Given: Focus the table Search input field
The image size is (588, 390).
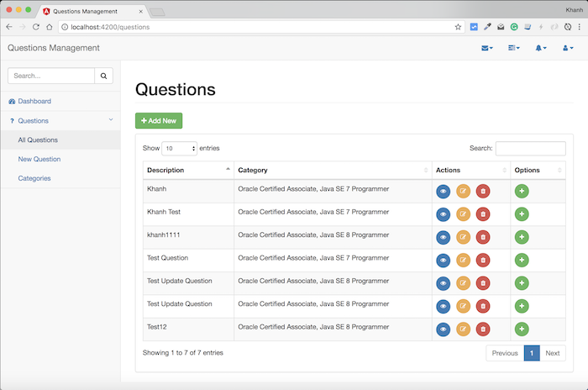Looking at the screenshot, I should tap(531, 148).
